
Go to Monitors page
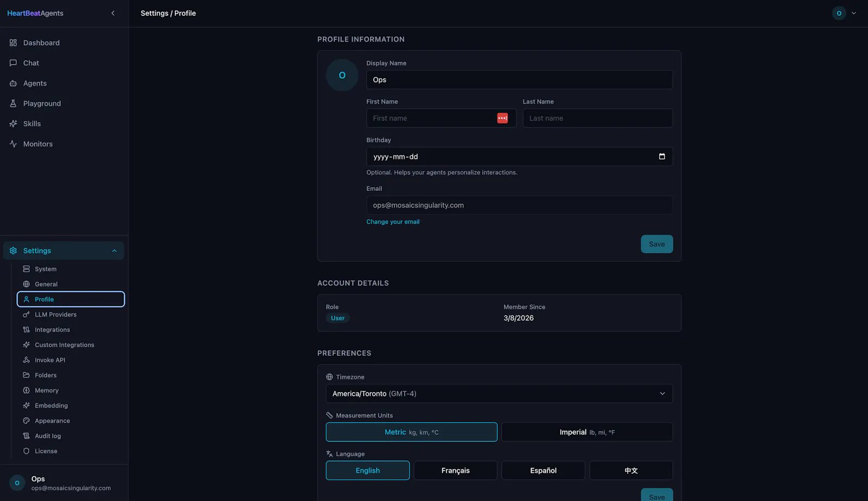[64, 144]
